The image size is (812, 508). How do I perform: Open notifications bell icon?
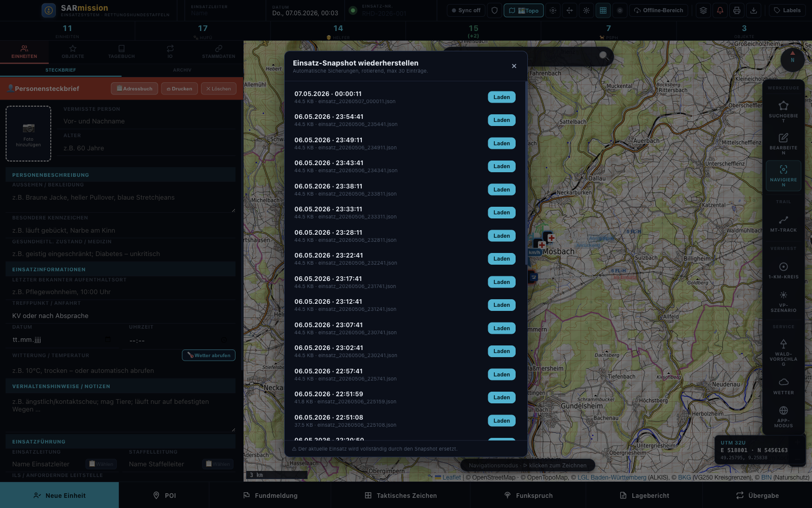[720, 10]
